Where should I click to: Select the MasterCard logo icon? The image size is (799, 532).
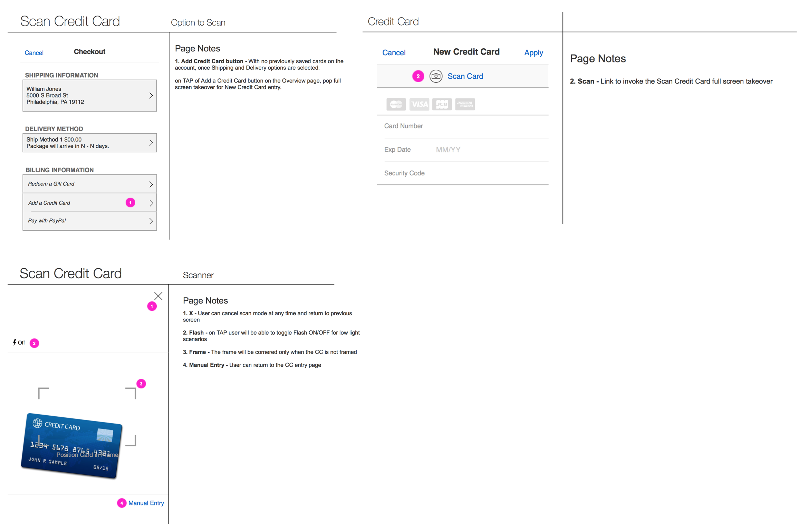396,104
